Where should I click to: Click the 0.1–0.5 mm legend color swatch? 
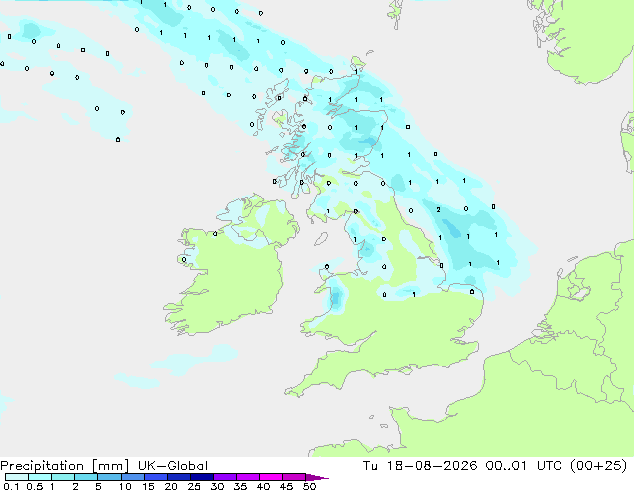pos(17,477)
